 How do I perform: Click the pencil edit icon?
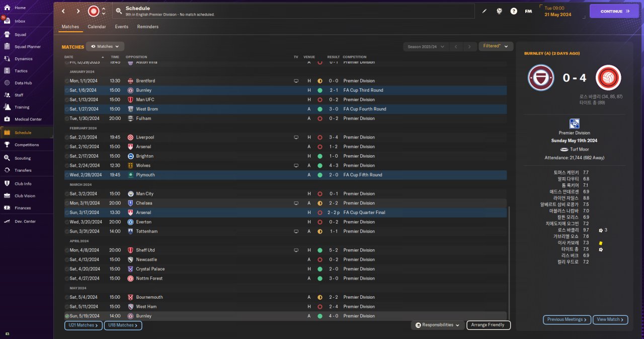click(x=485, y=11)
